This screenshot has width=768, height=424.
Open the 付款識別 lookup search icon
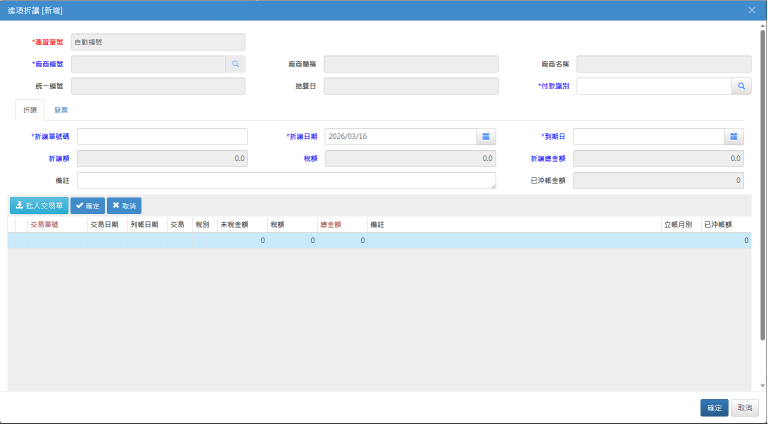pos(742,87)
